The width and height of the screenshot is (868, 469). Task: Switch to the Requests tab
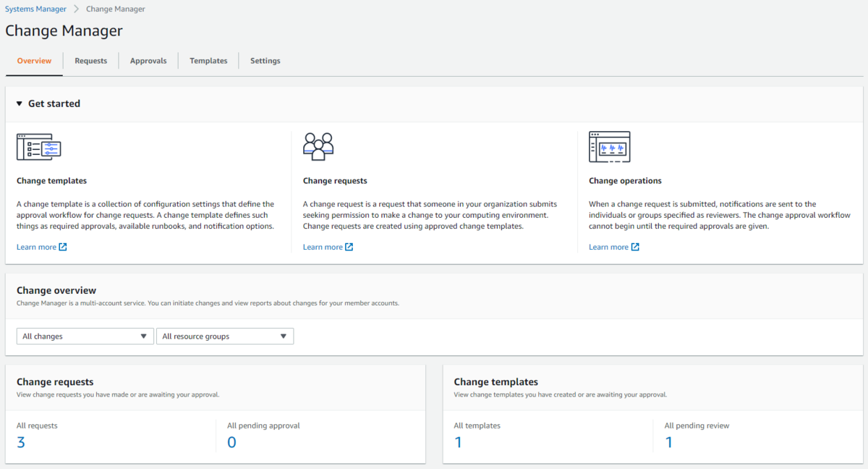pyautogui.click(x=90, y=61)
